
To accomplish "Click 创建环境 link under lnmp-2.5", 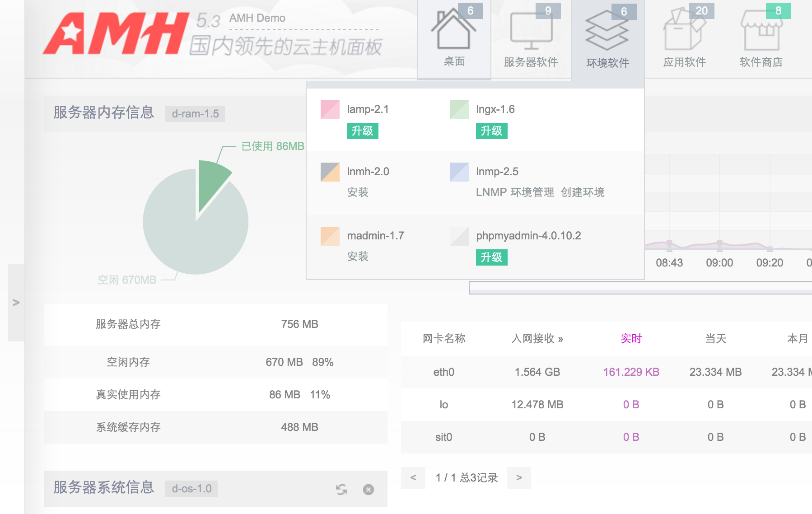I will coord(583,192).
